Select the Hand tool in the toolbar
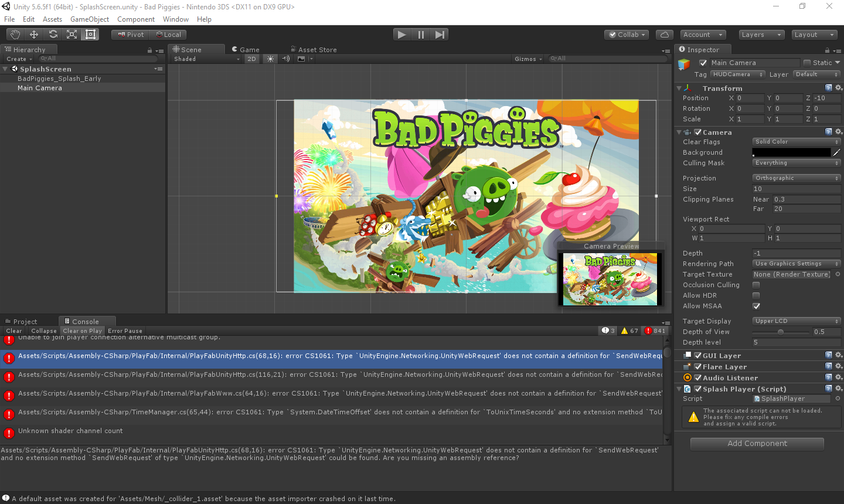The image size is (844, 504). 15,35
